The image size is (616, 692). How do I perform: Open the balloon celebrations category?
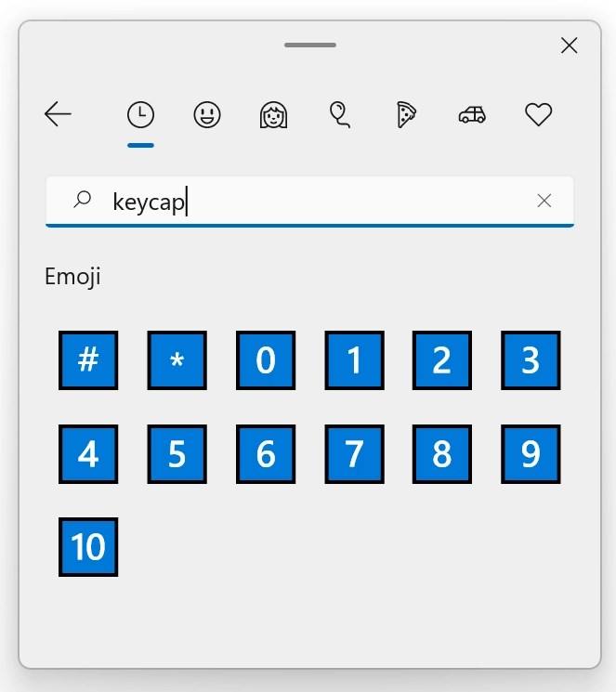pyautogui.click(x=339, y=115)
